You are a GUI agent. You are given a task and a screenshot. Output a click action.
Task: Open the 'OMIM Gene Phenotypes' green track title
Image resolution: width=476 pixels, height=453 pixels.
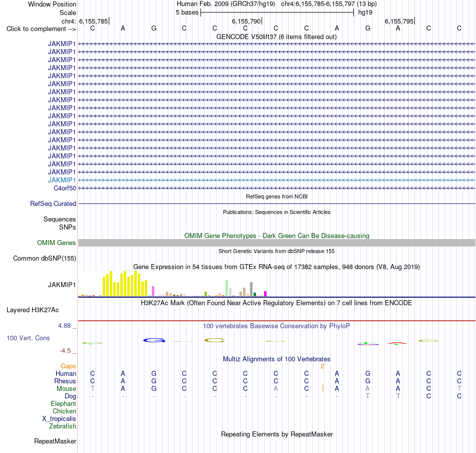click(x=277, y=236)
